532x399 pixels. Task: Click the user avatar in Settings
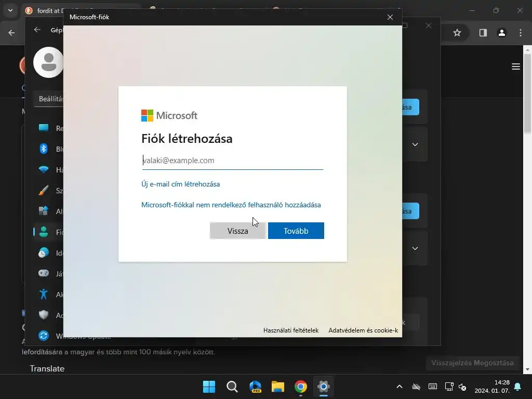pyautogui.click(x=48, y=62)
